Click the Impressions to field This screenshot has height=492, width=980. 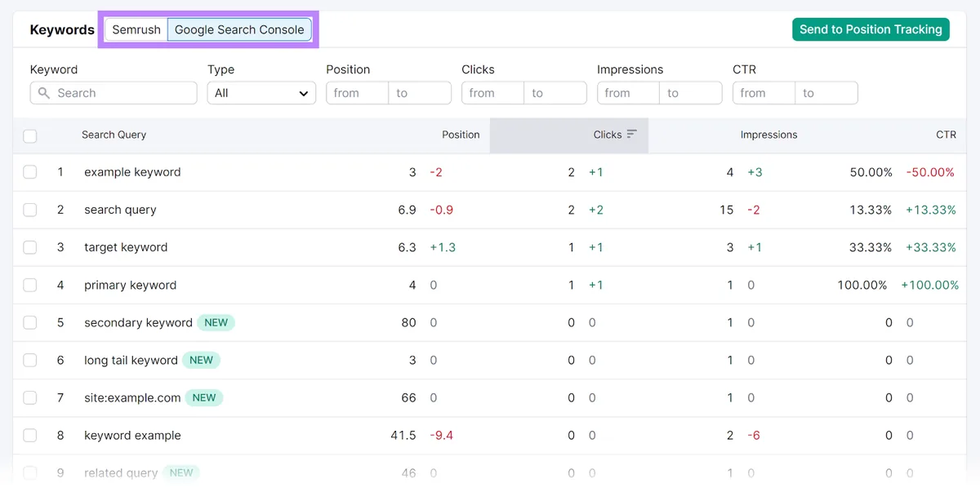(691, 93)
